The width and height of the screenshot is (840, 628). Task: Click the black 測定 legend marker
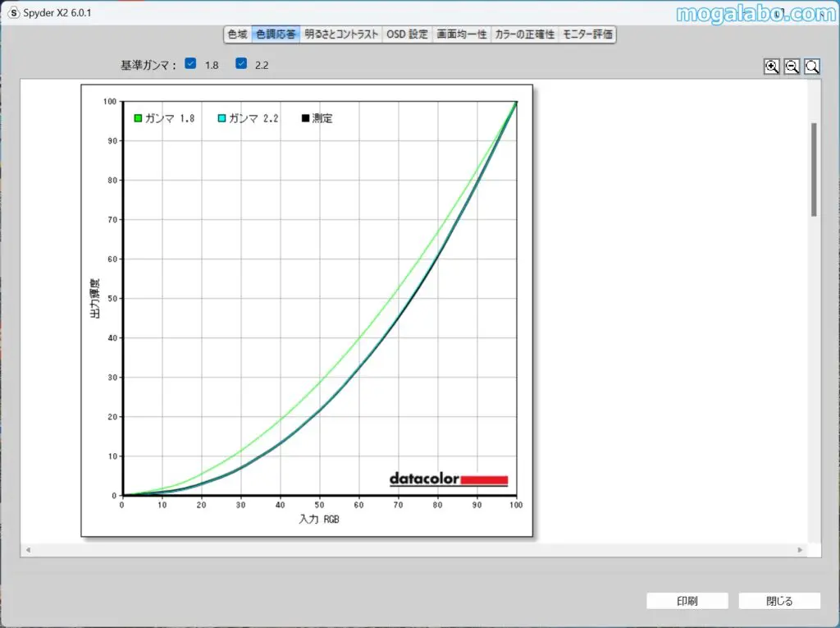[x=305, y=118]
